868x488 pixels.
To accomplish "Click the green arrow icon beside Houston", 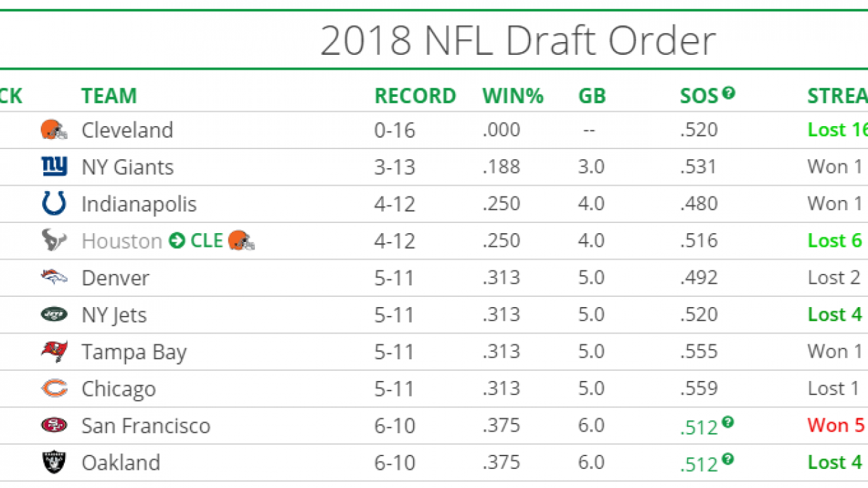I will pos(177,240).
